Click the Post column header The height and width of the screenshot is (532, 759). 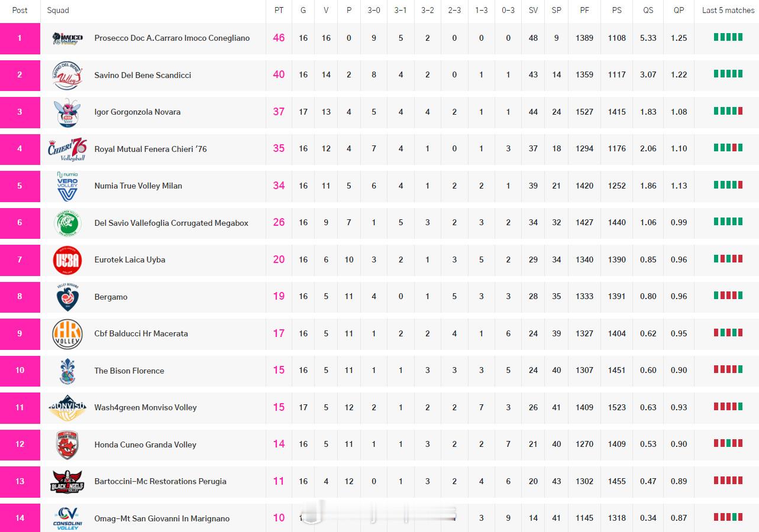tap(20, 10)
